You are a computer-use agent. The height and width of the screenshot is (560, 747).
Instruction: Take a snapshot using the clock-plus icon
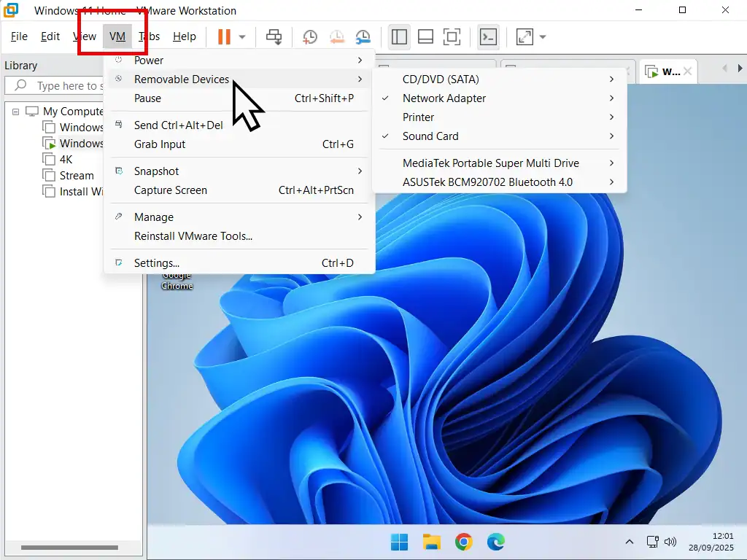point(309,36)
